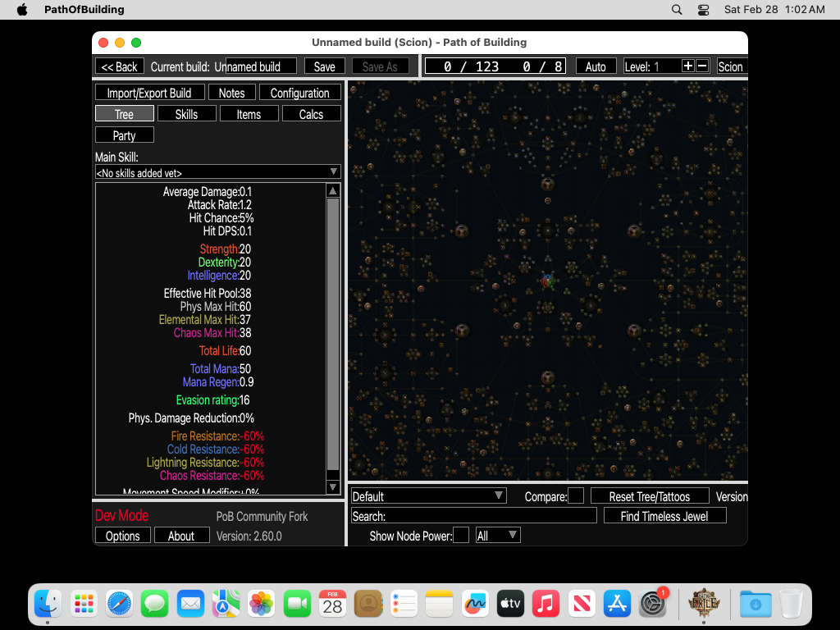Open Control Center in menu bar

pyautogui.click(x=703, y=10)
